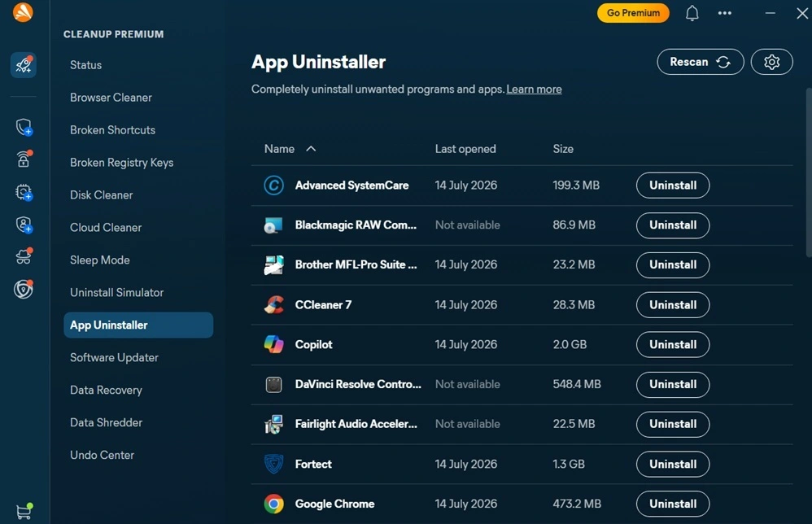The image size is (812, 524).
Task: Click the Go Premium button
Action: tap(633, 13)
